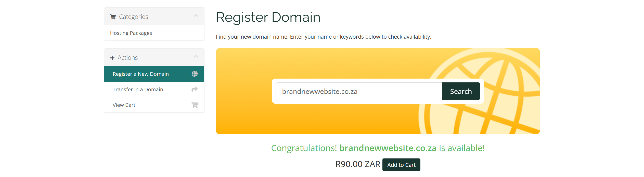Click the transfer arrow icon
Screen dimensions: 644x177
tap(195, 89)
